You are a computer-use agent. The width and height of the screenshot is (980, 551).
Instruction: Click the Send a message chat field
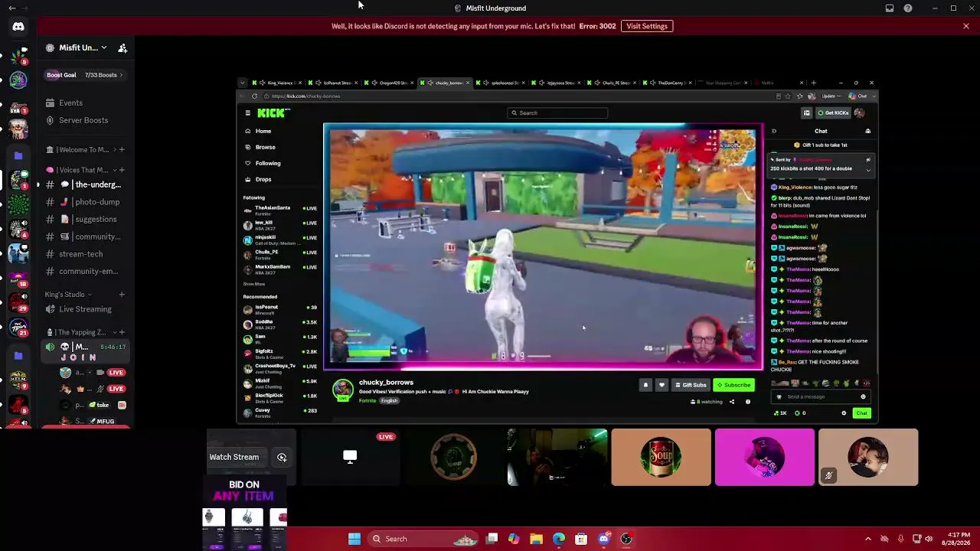(821, 397)
